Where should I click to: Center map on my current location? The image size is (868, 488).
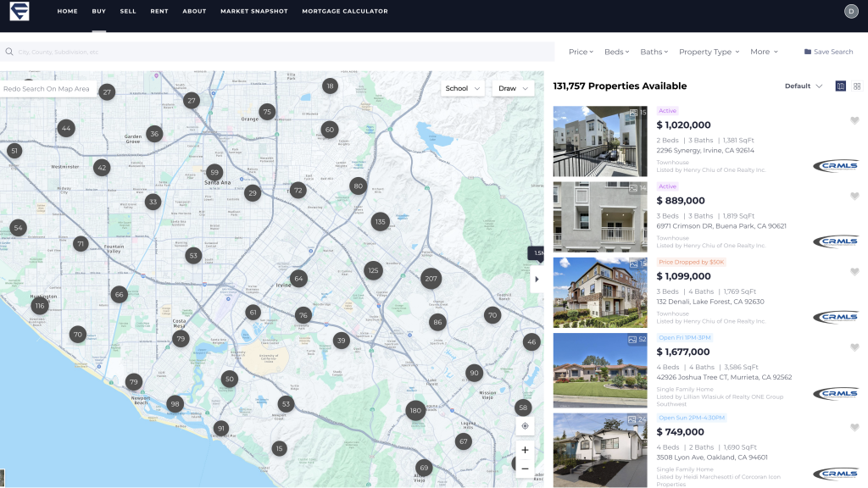click(525, 426)
